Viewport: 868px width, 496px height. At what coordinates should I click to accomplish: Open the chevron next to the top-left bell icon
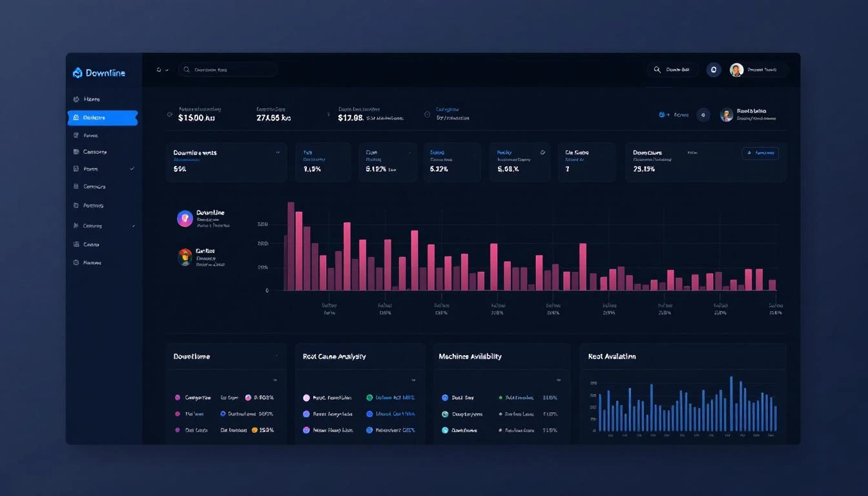[x=166, y=70]
